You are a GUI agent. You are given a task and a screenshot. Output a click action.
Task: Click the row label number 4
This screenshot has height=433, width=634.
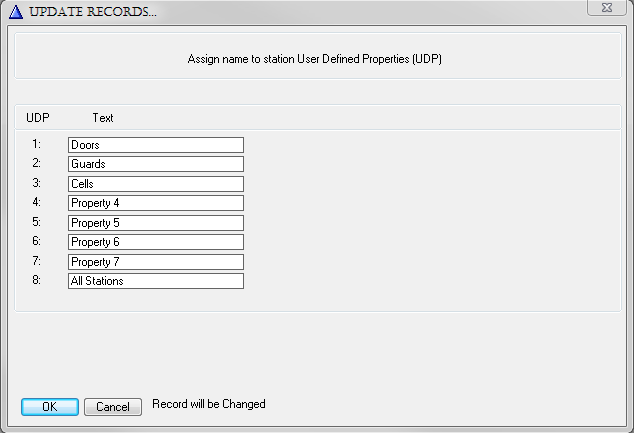point(36,203)
